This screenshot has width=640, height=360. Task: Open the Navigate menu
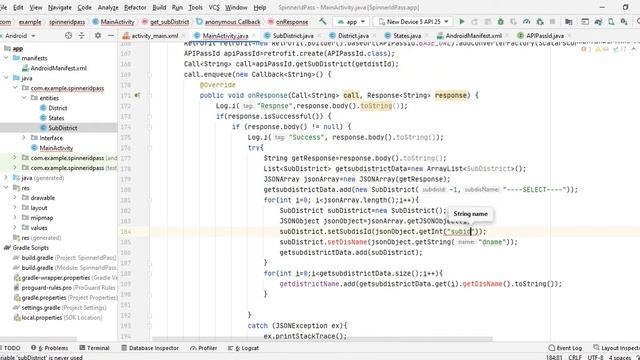(60, 7)
